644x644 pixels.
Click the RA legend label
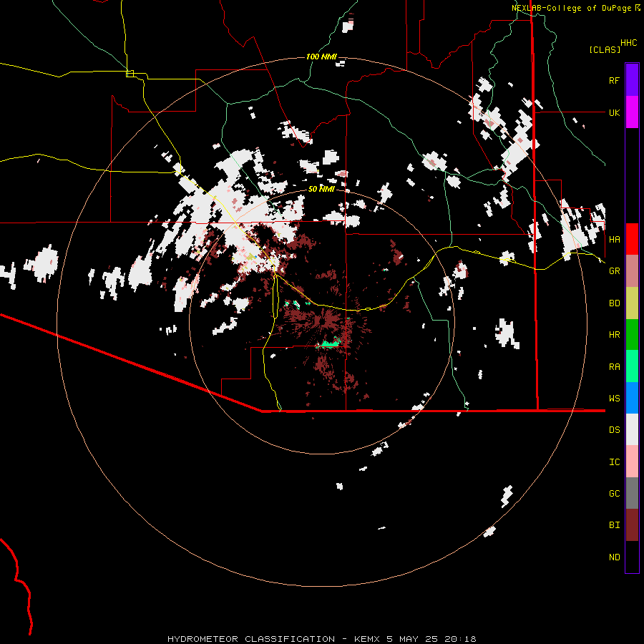coord(614,366)
